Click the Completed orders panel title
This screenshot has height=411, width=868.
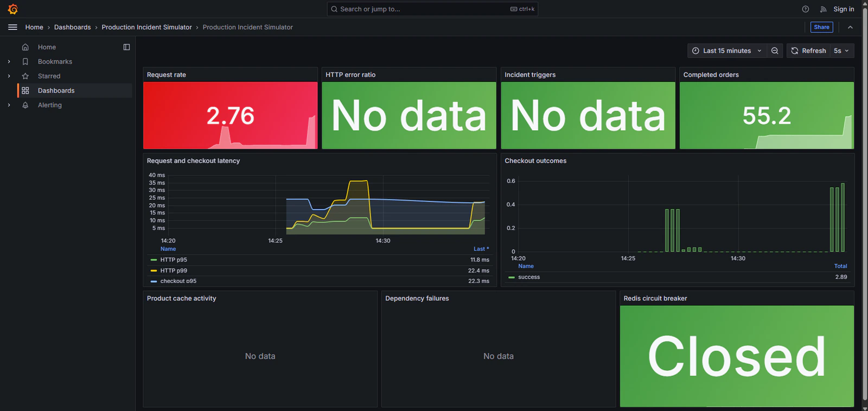point(711,75)
